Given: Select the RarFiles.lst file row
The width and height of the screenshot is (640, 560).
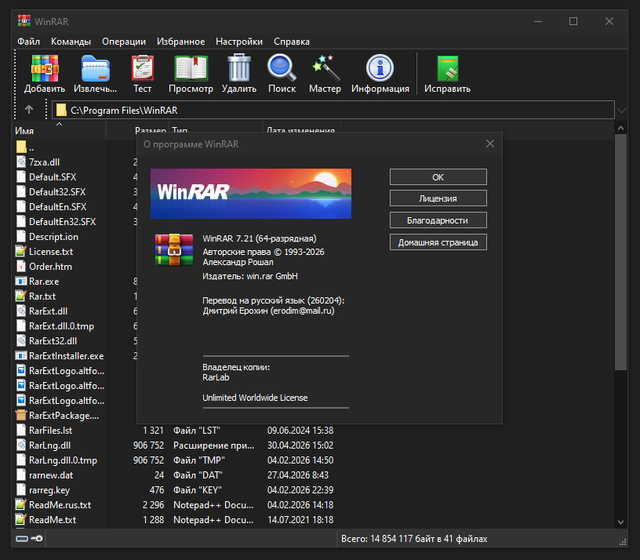Looking at the screenshot, I should [x=176, y=431].
